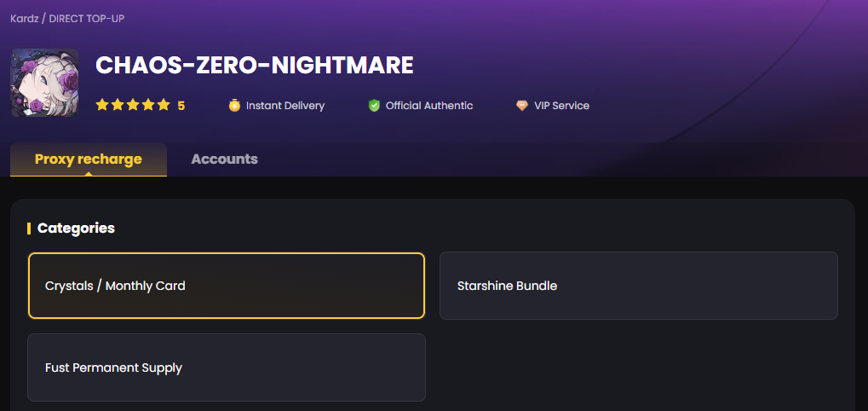The image size is (868, 411).
Task: Open the Chaos-Zero-Nightmare game thumbnail
Action: click(x=44, y=83)
